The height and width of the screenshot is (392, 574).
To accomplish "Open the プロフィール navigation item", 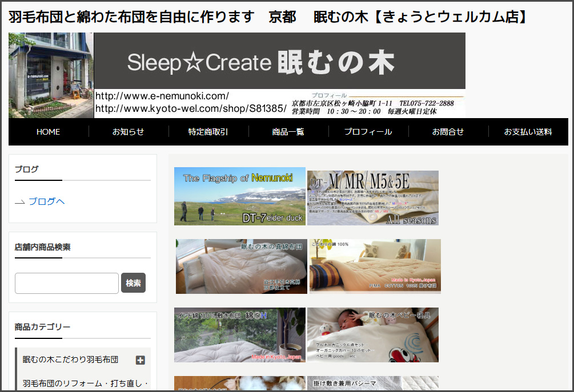I will click(x=369, y=131).
